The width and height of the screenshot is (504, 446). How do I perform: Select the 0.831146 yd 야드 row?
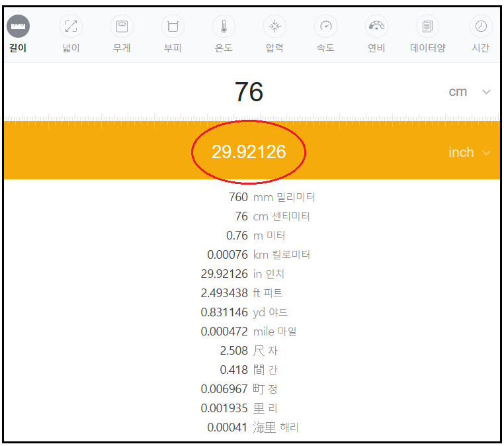click(244, 312)
